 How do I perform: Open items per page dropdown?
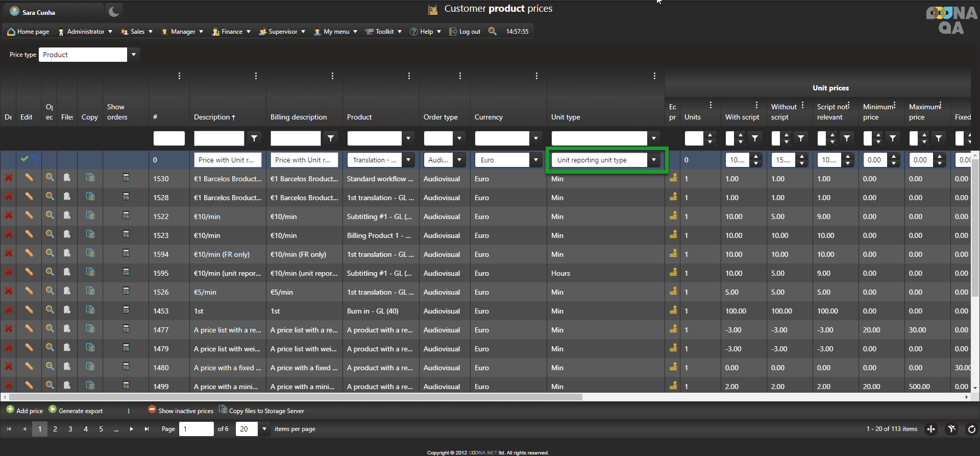(264, 429)
